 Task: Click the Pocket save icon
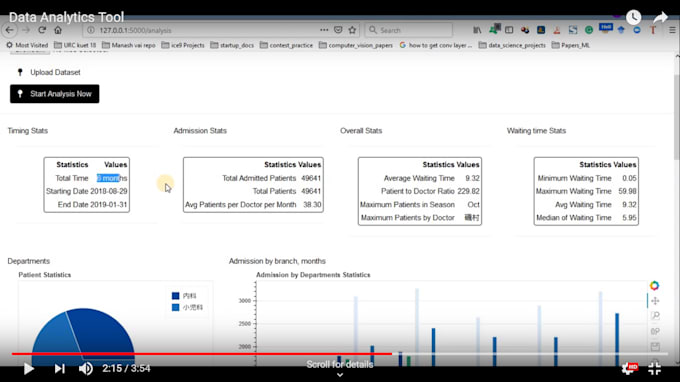click(338, 30)
